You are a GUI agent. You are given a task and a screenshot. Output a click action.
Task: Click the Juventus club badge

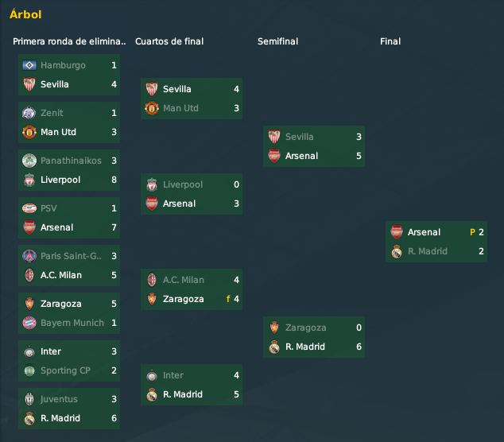click(29, 399)
